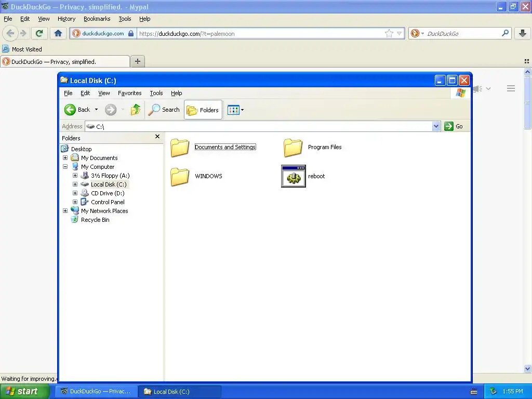Image resolution: width=532 pixels, height=399 pixels.
Task: Expand the My Network Places node
Action: point(65,211)
